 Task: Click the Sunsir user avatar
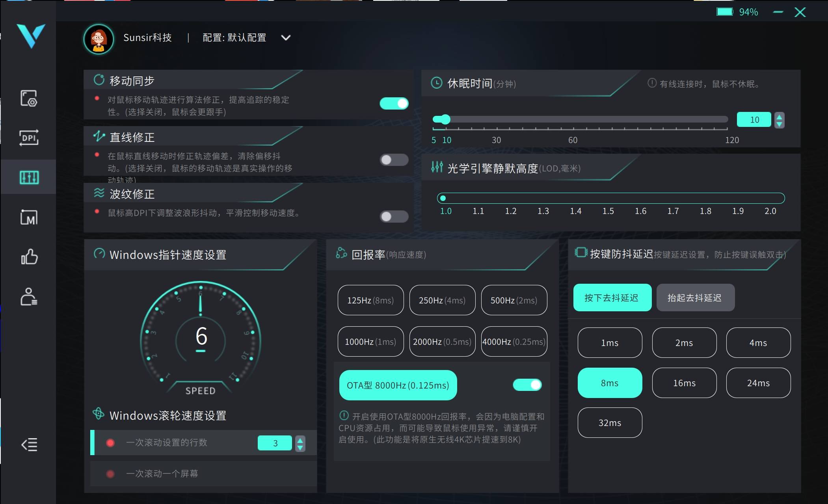pyautogui.click(x=99, y=39)
